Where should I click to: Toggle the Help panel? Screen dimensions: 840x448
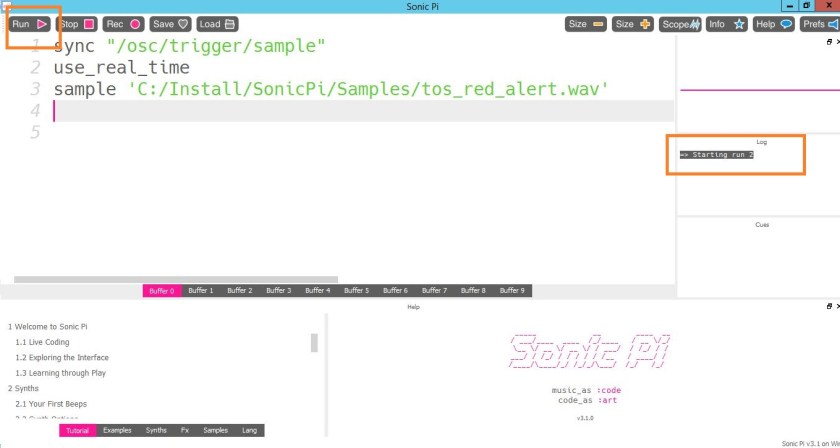tap(773, 23)
